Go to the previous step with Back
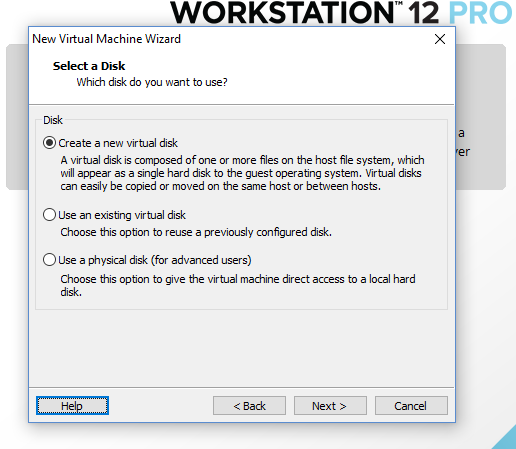 [249, 406]
